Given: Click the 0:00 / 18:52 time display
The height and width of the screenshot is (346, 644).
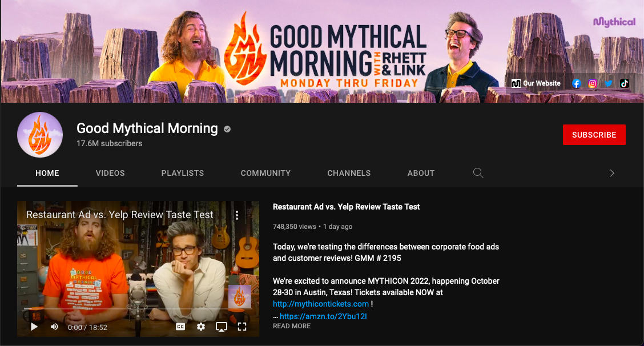Looking at the screenshot, I should pyautogui.click(x=87, y=328).
